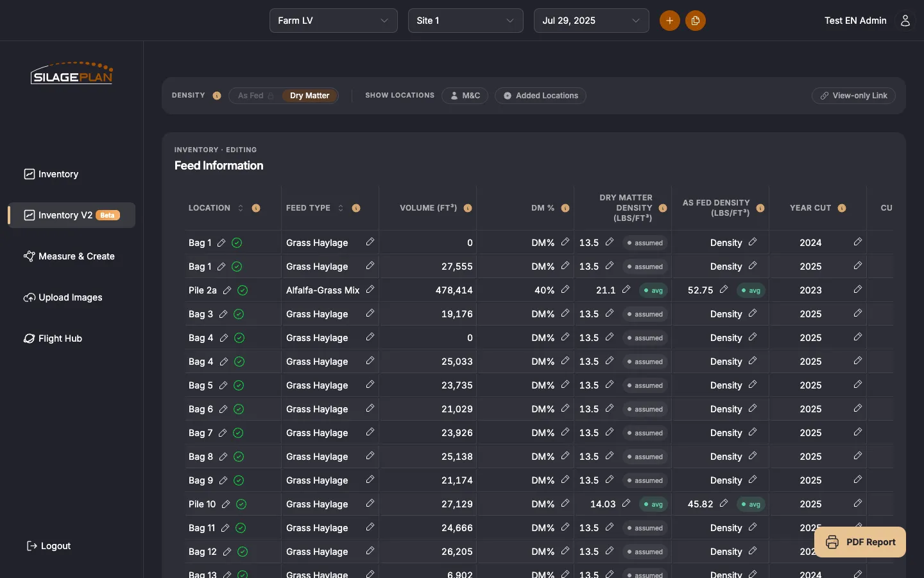
Task: Click the 27,555 volume cell
Action: pyautogui.click(x=457, y=267)
